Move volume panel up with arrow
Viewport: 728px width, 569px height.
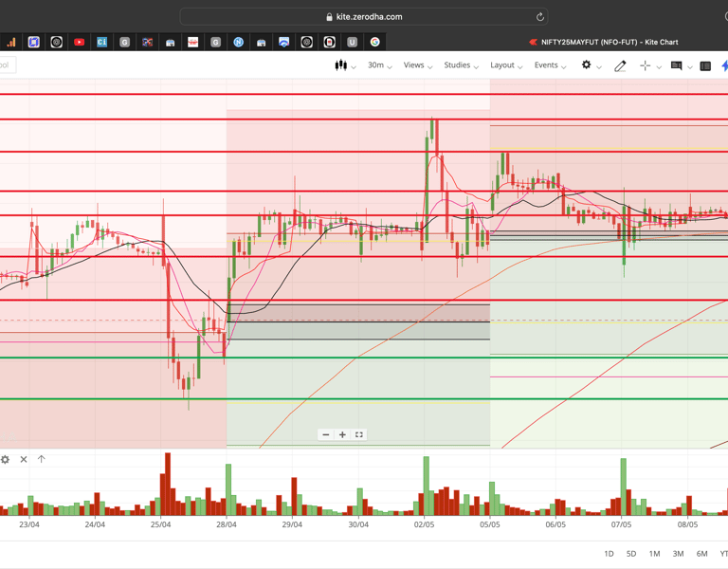[x=42, y=459]
